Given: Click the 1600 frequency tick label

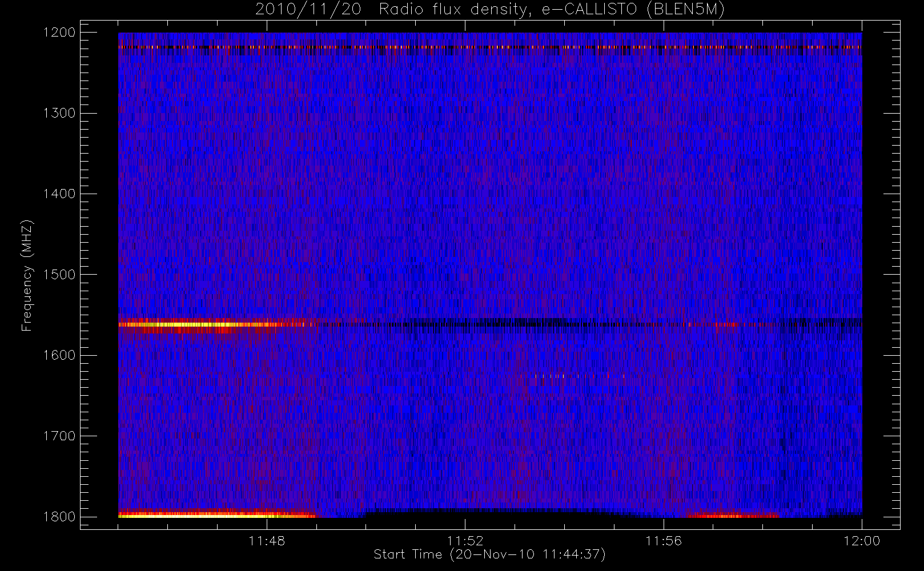Looking at the screenshot, I should pyautogui.click(x=59, y=355).
